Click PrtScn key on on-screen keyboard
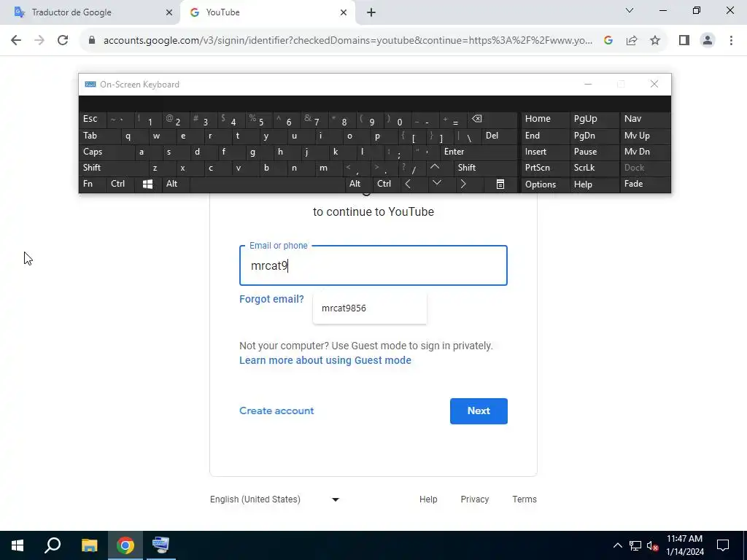This screenshot has width=747, height=560. point(545,168)
